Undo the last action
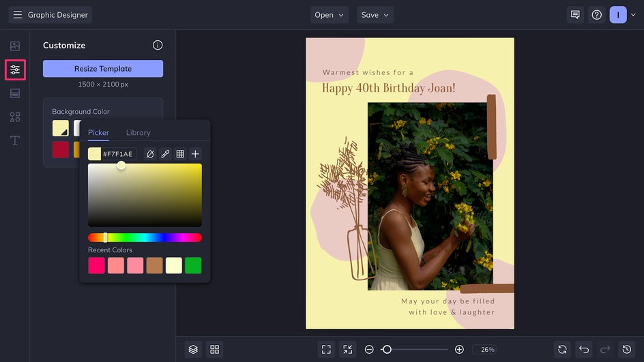Screen dimensions: 644x362 click(x=584, y=349)
